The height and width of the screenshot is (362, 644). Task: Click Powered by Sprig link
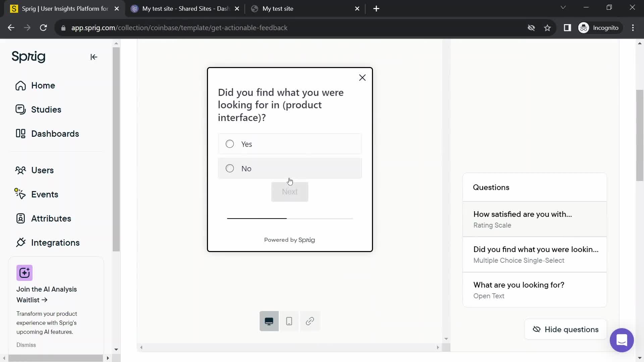pos(289,240)
